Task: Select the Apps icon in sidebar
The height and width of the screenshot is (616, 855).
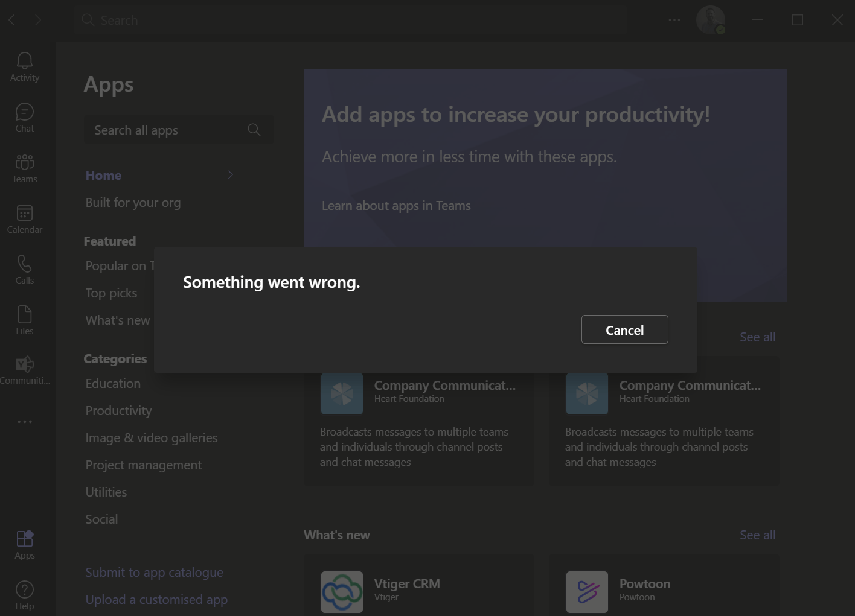Action: point(25,538)
